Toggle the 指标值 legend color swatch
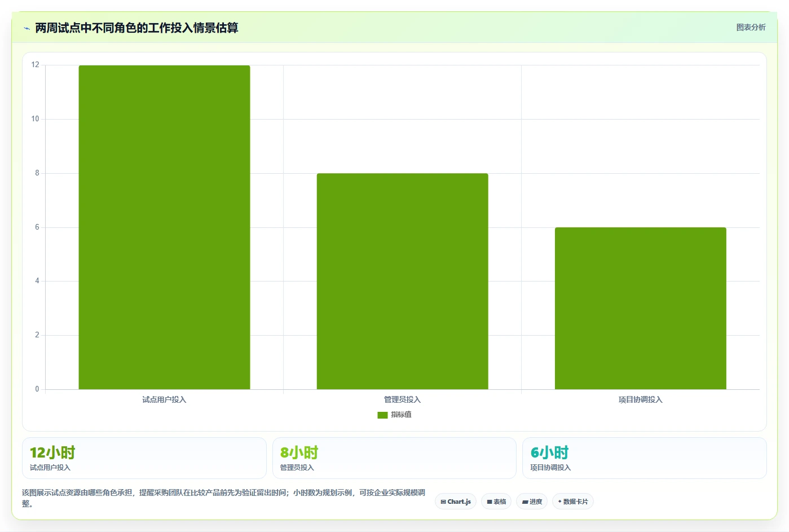The image size is (789, 532). [x=382, y=415]
